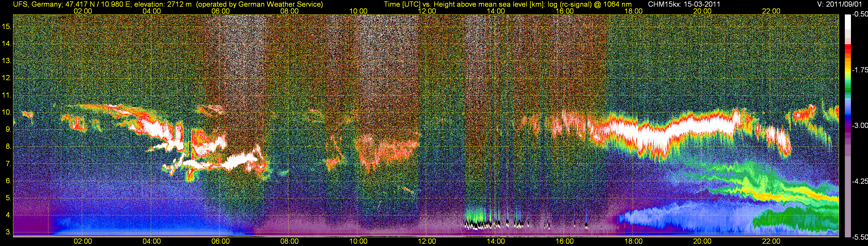
Task: Click the -4.25 colorbar value
Action: coord(860,181)
